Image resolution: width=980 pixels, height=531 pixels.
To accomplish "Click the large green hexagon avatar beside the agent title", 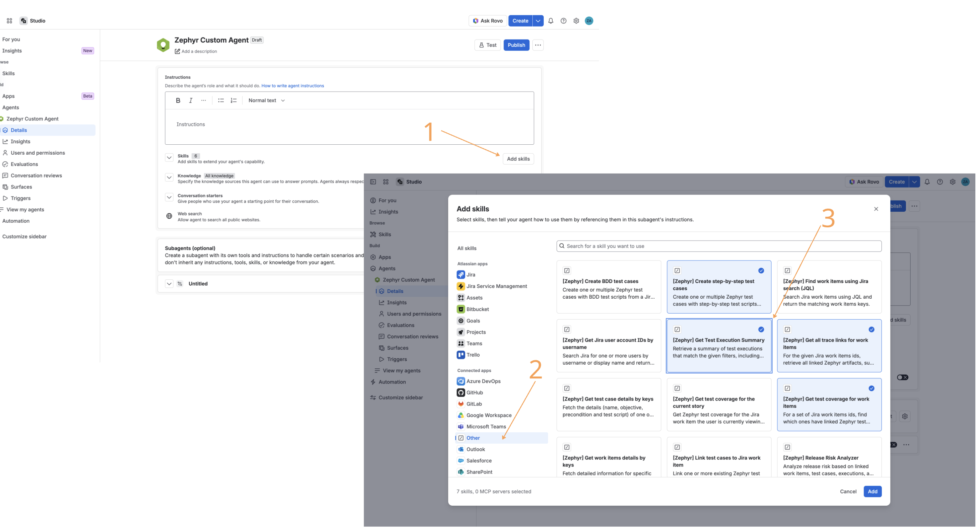I will (x=163, y=45).
